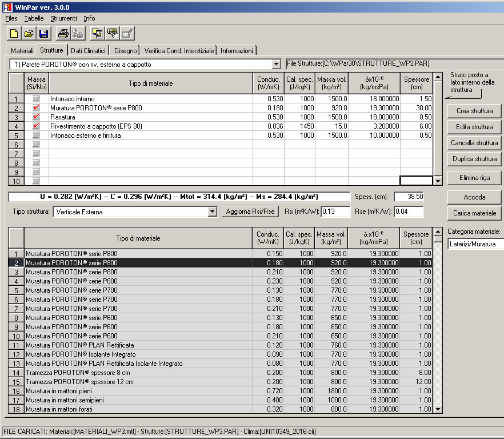Select the empty Spessore cell in structure row 10

tap(416, 181)
